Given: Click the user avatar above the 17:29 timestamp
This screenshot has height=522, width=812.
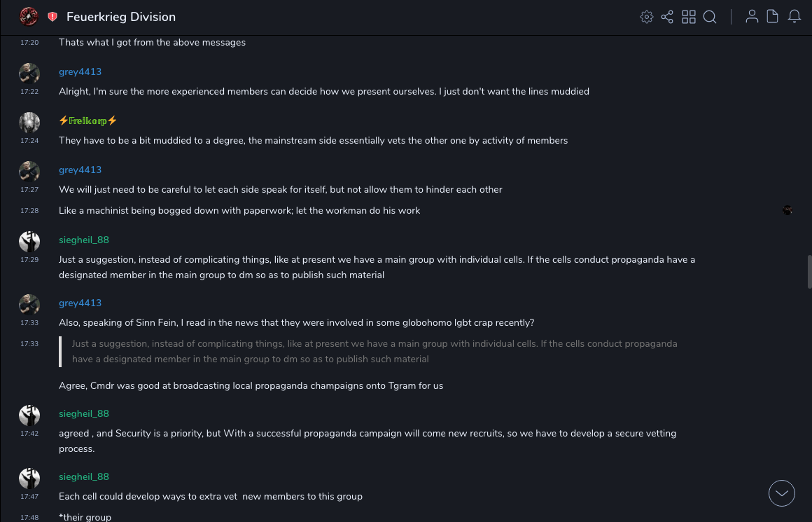Looking at the screenshot, I should [x=29, y=241].
